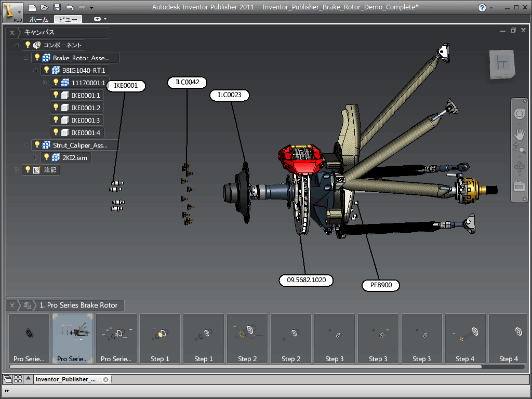
Task: Open quick access toolbar customize dropdown
Action: [91, 7]
